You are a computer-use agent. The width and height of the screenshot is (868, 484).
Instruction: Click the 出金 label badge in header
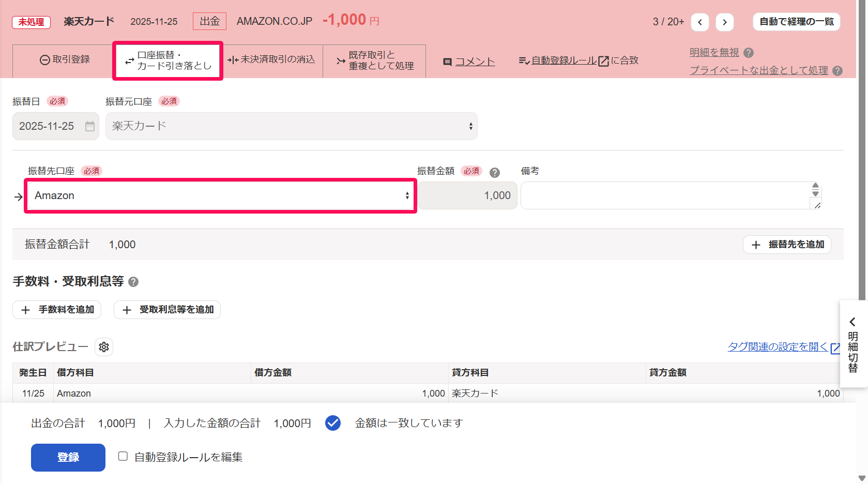(210, 21)
